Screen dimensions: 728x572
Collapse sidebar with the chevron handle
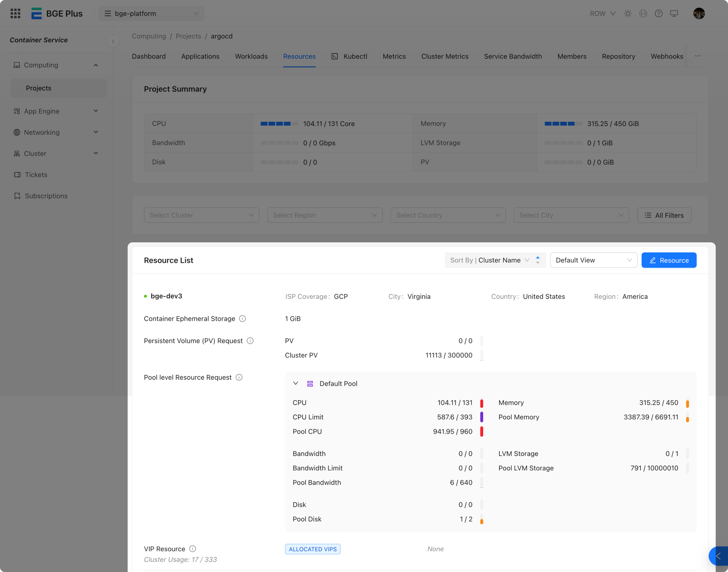pyautogui.click(x=113, y=42)
